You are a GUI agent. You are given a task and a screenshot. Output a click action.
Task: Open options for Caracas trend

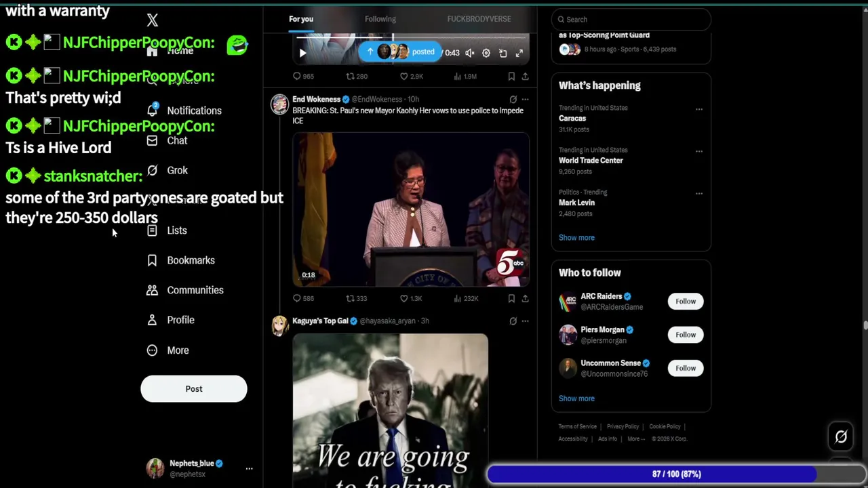[698, 109]
